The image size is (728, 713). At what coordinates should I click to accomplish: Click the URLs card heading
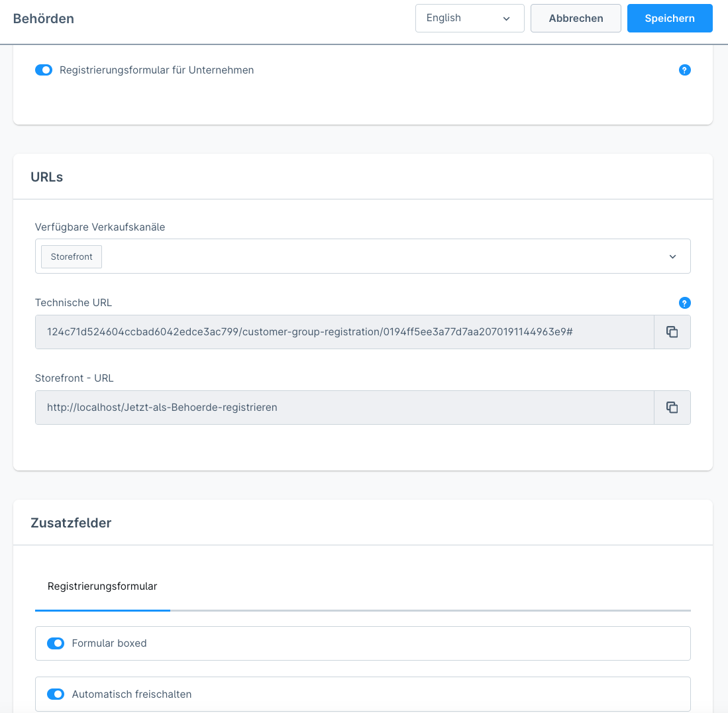pos(47,177)
